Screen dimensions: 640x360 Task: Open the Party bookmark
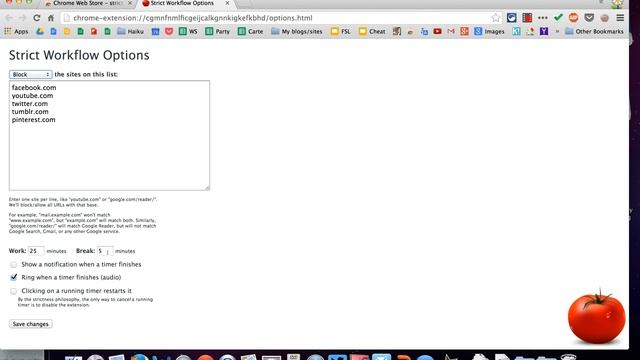tap(218, 31)
